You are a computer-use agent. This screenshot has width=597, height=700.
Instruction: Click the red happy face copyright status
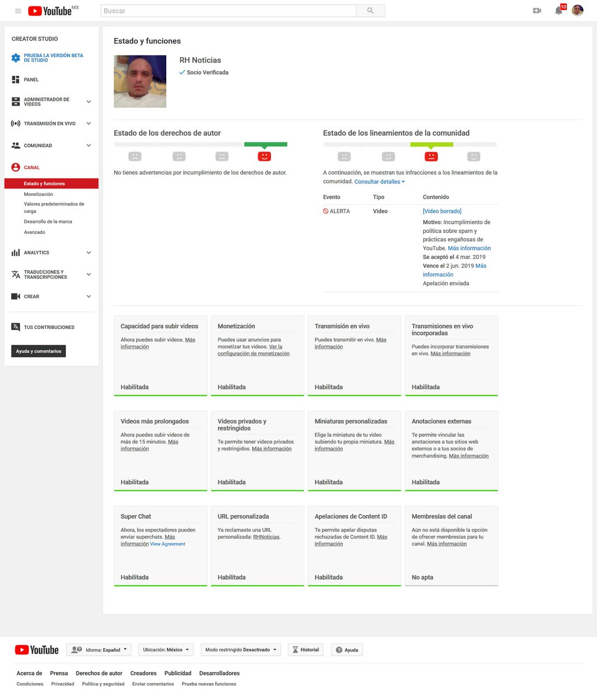point(265,156)
